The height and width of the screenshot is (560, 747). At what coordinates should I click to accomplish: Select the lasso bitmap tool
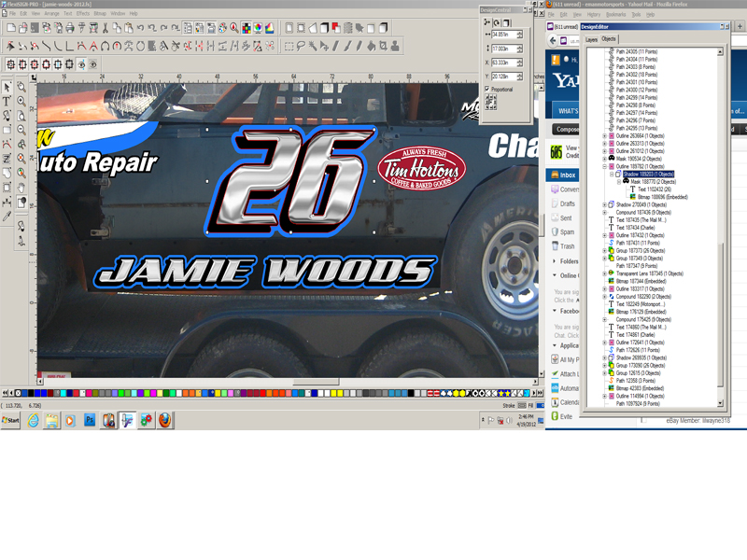[x=301, y=46]
